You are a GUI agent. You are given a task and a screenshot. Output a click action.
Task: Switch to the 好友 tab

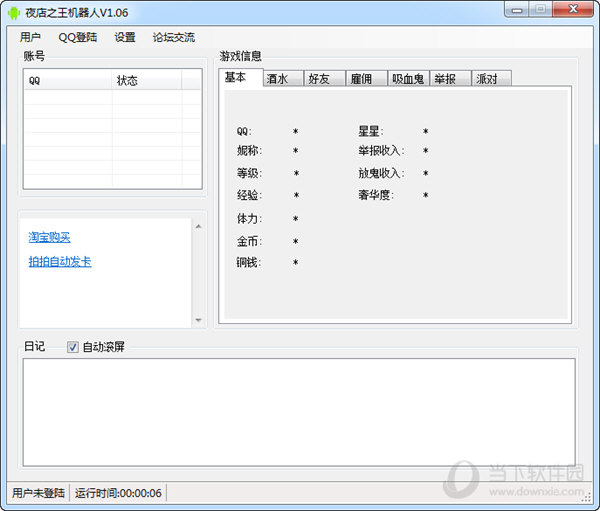coord(325,79)
